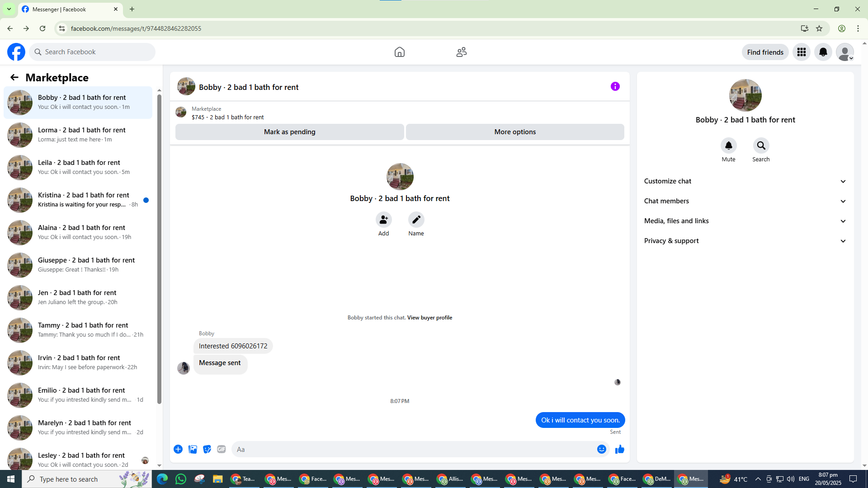Viewport: 868px width, 488px height.
Task: Open View buyer profile link
Action: point(429,318)
